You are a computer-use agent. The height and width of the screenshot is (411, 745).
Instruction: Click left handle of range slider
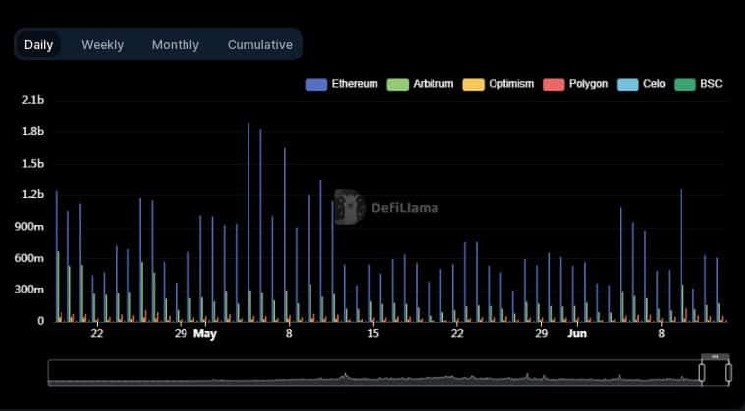[x=702, y=373]
